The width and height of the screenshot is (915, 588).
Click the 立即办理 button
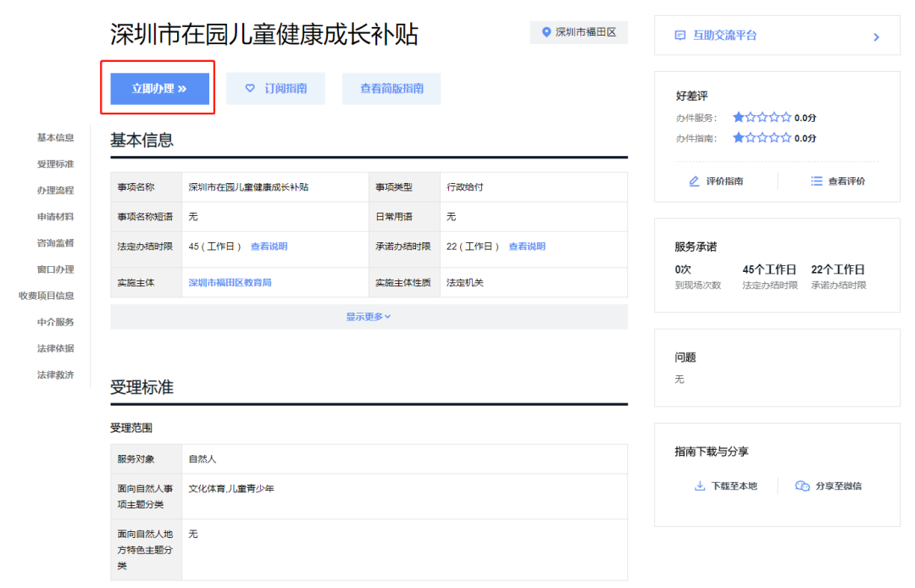click(159, 89)
